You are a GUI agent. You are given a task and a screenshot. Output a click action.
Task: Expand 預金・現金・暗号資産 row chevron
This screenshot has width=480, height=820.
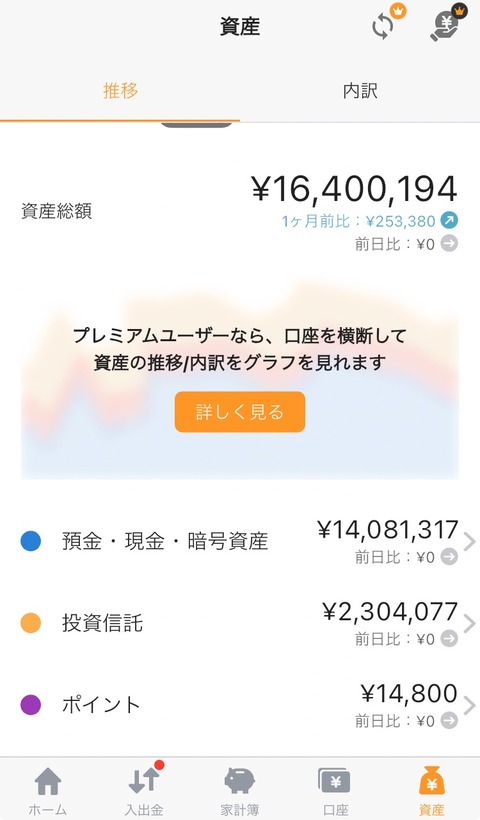470,542
